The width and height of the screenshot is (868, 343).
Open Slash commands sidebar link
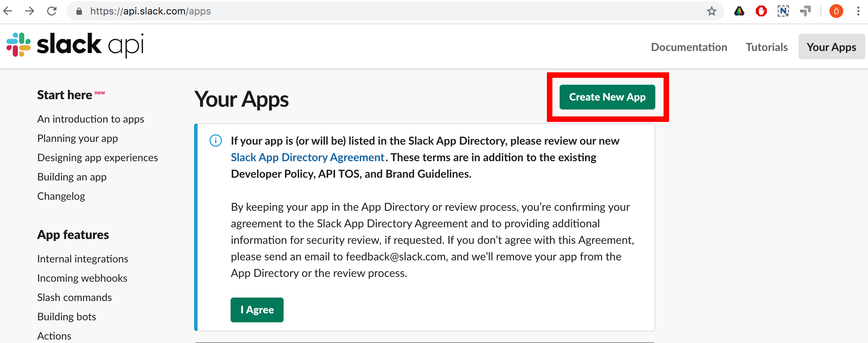(74, 298)
